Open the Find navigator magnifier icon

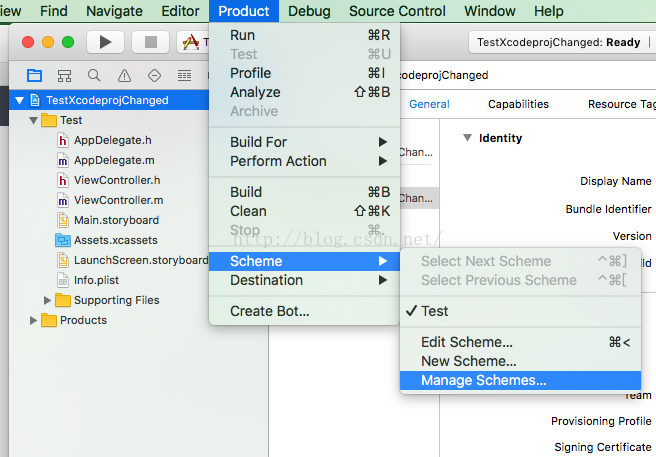94,75
